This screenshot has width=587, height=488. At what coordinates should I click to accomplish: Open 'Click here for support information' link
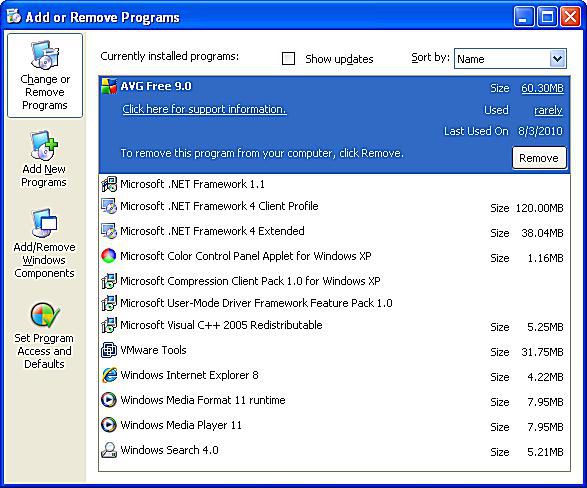coord(204,109)
